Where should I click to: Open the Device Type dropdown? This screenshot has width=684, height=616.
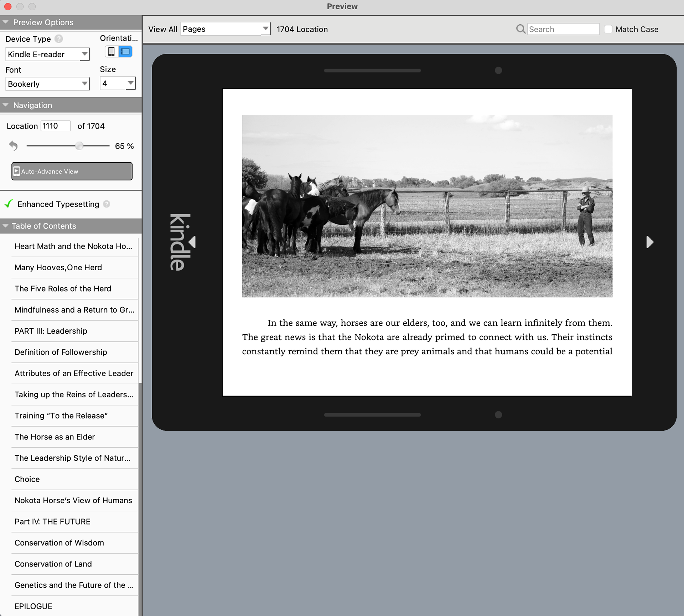pyautogui.click(x=48, y=54)
